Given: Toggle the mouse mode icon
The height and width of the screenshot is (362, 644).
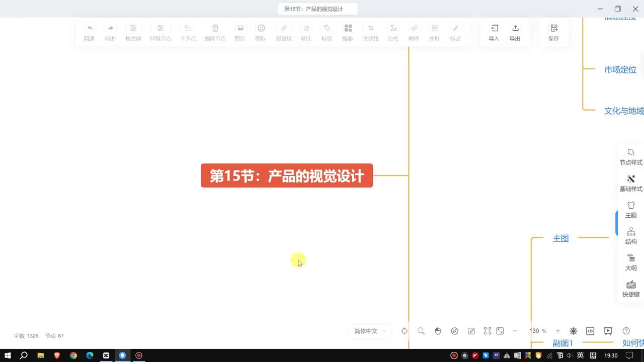Looking at the screenshot, I should pos(438,331).
